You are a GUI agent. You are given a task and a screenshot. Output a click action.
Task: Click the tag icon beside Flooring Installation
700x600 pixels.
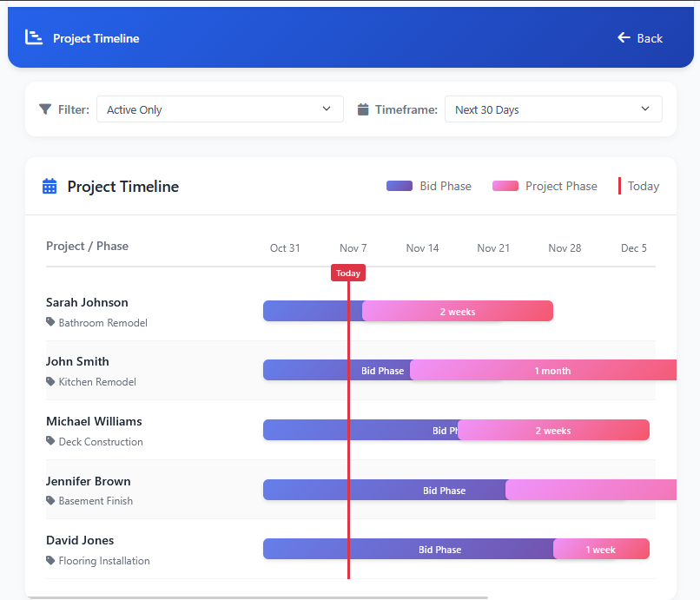(50, 561)
